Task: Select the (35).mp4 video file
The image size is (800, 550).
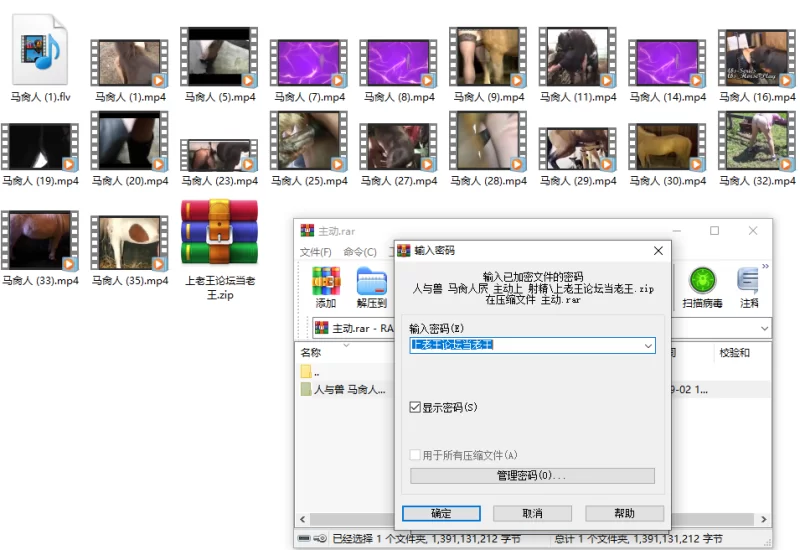Action: pos(130,242)
